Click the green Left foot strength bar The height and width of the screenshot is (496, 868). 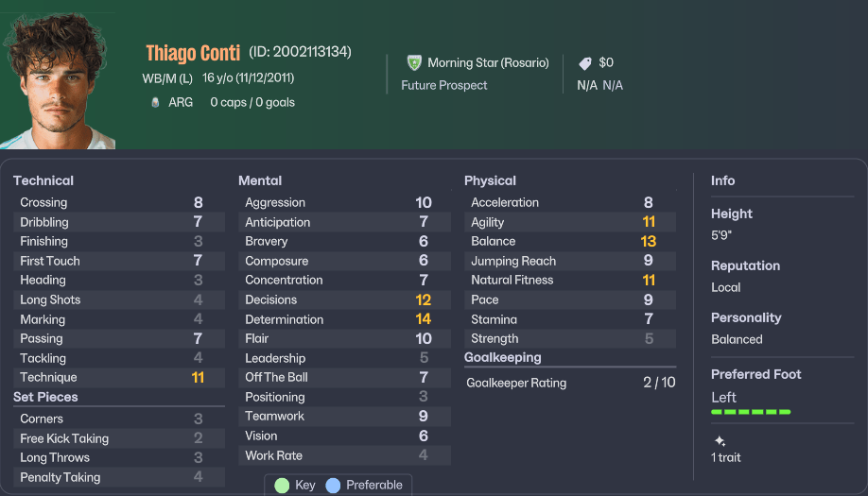tap(751, 412)
